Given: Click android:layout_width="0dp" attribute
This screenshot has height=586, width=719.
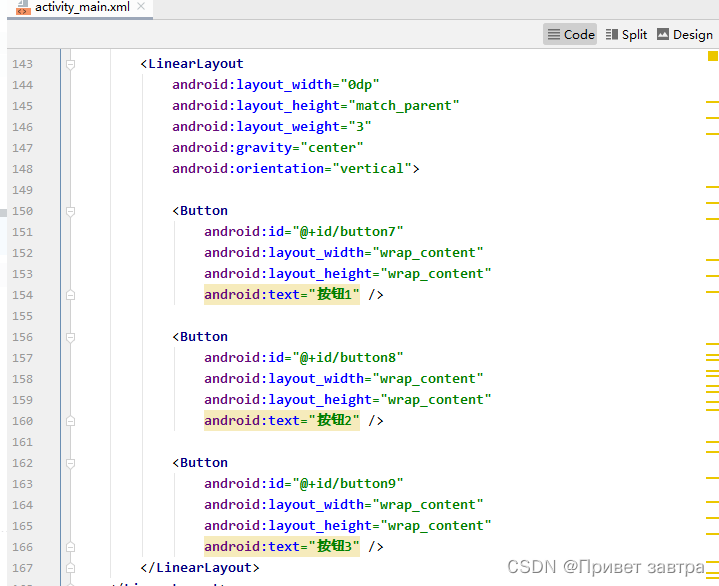Looking at the screenshot, I should point(276,85).
